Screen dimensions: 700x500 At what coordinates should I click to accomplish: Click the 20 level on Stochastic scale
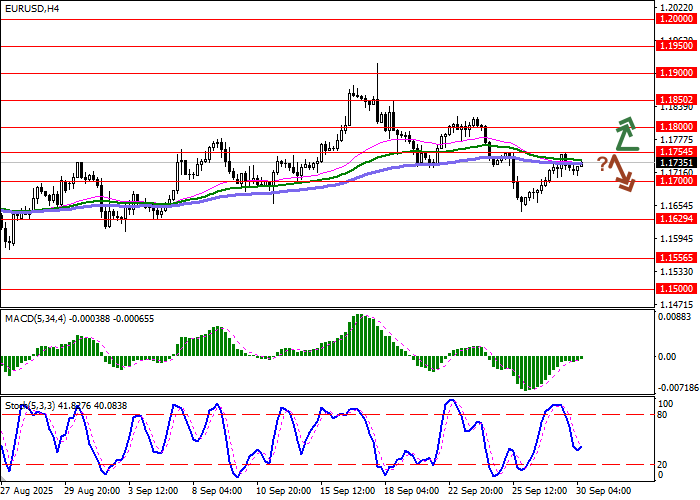click(x=664, y=464)
